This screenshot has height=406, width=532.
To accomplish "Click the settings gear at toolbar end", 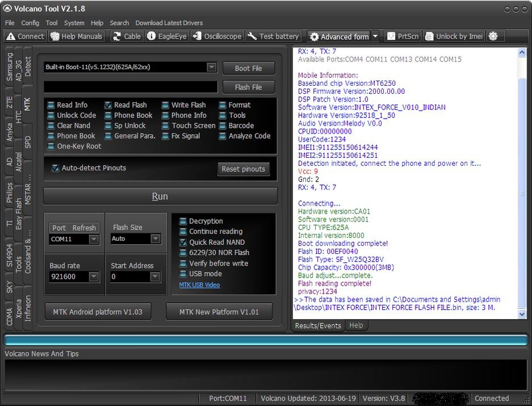I will 493,36.
